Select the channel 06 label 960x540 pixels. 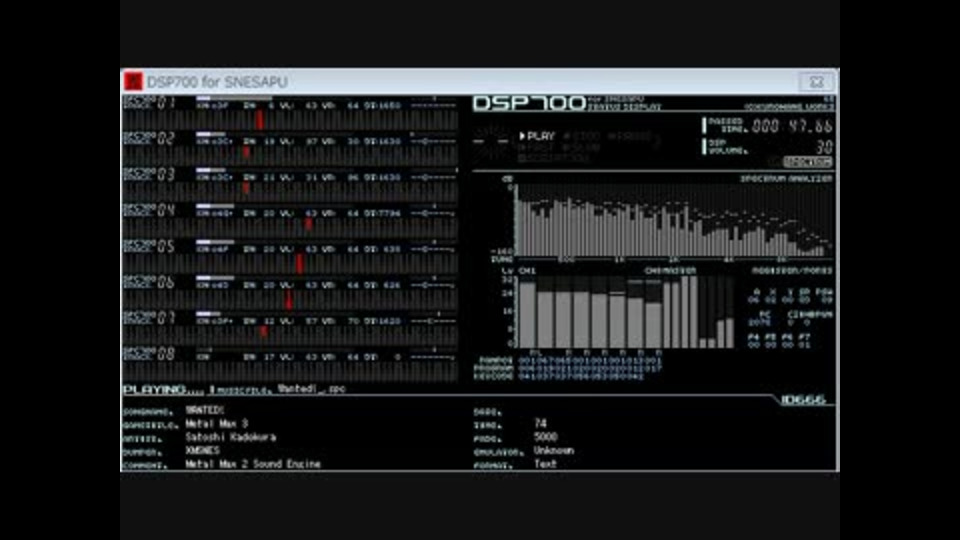click(x=150, y=282)
